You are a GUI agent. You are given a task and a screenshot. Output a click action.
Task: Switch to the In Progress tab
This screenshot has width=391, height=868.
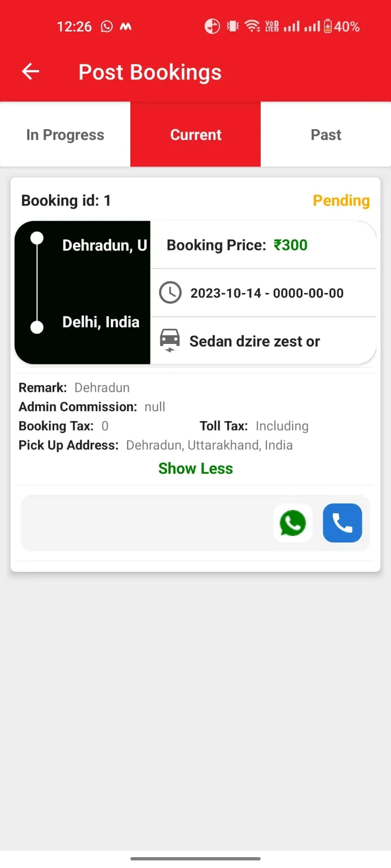[x=65, y=135]
